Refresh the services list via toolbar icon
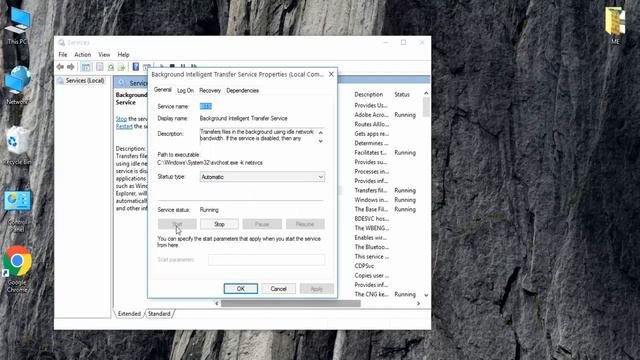640x360 pixels. pyautogui.click(x=111, y=67)
